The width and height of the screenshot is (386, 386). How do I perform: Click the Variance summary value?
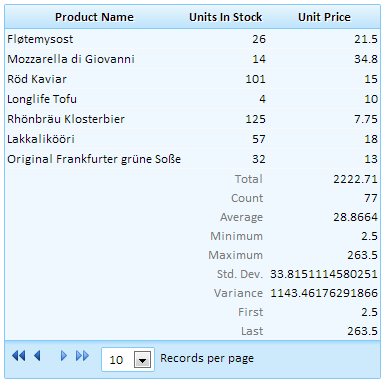pyautogui.click(x=324, y=293)
